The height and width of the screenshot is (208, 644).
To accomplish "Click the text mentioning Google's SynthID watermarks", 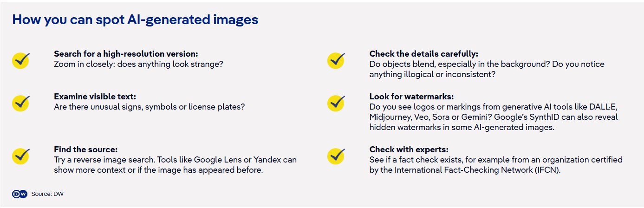I will click(x=494, y=117).
